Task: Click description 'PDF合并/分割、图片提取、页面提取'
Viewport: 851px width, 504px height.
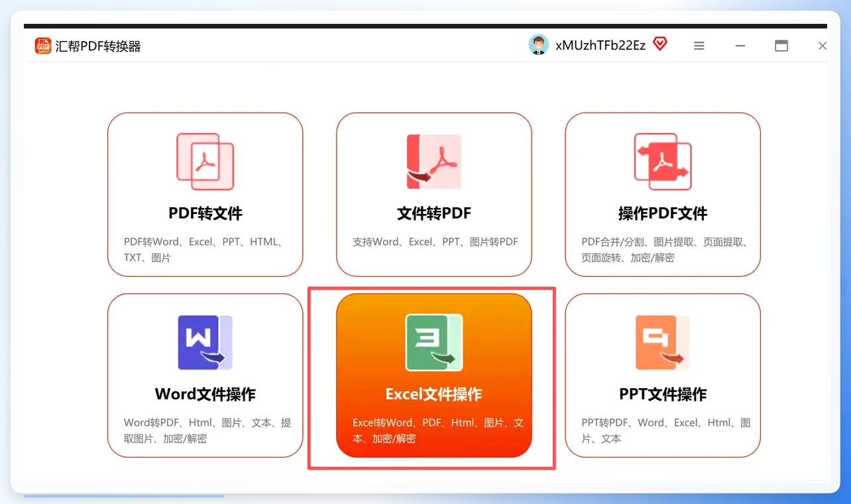Action: tap(665, 250)
